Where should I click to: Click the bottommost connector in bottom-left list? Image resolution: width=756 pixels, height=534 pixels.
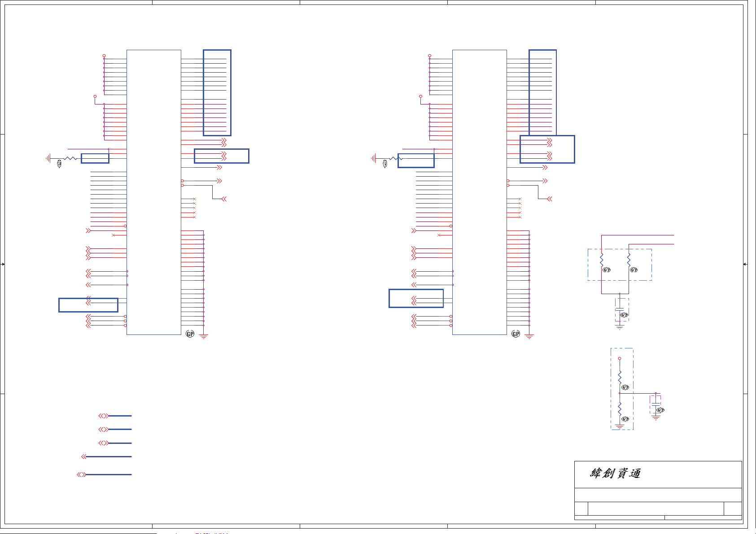[x=81, y=474]
